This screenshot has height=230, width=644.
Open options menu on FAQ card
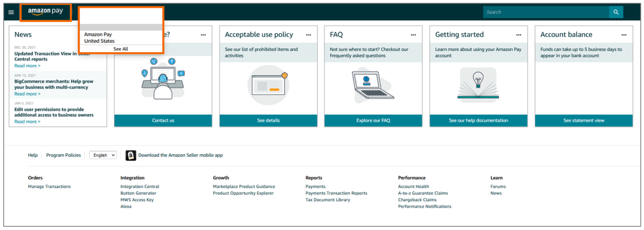click(414, 35)
